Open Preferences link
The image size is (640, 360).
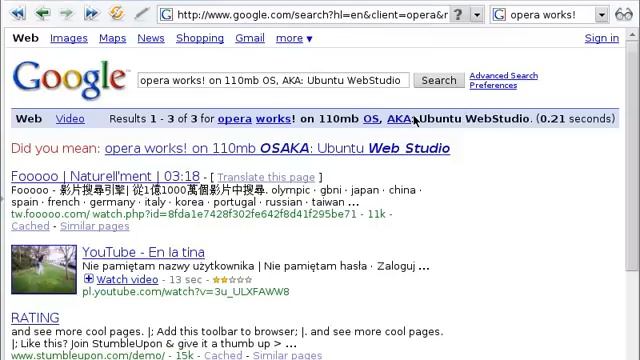point(493,85)
